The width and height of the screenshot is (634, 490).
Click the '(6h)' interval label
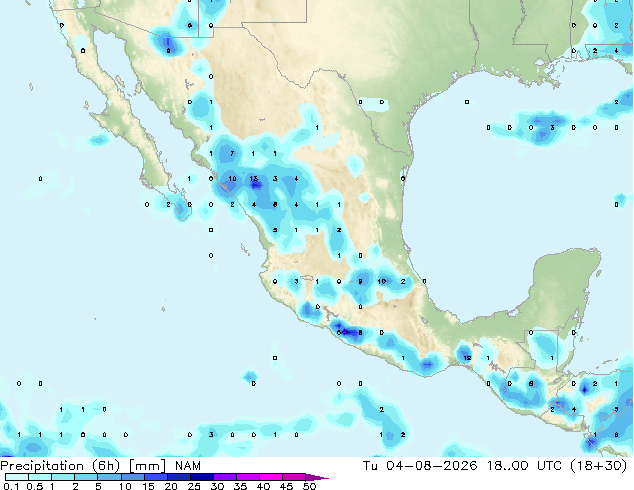coord(106,466)
